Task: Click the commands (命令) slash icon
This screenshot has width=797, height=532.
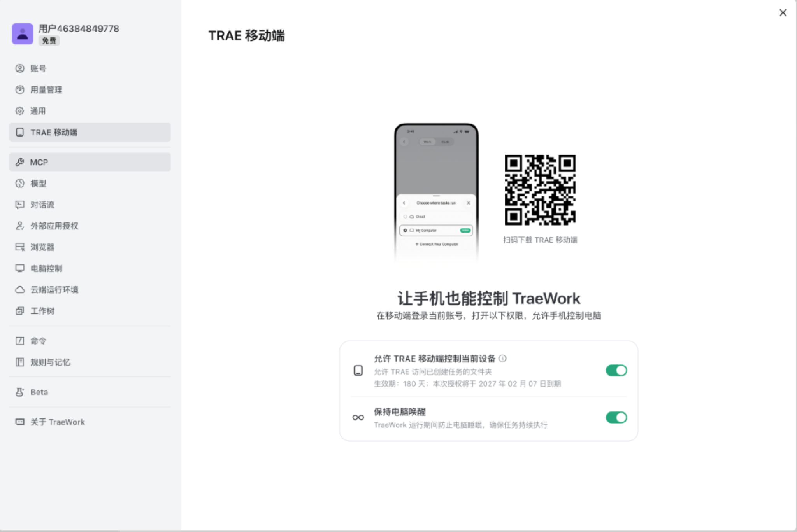Action: point(20,341)
